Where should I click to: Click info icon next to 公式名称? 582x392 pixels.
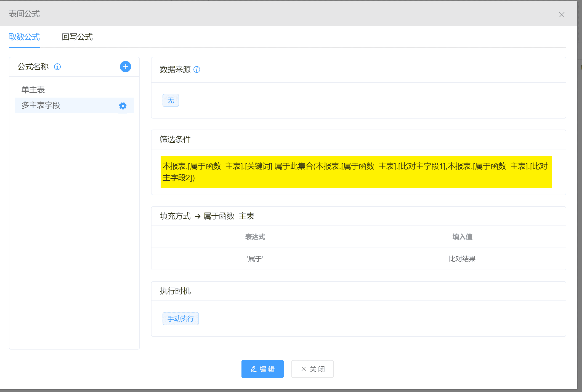coord(57,67)
